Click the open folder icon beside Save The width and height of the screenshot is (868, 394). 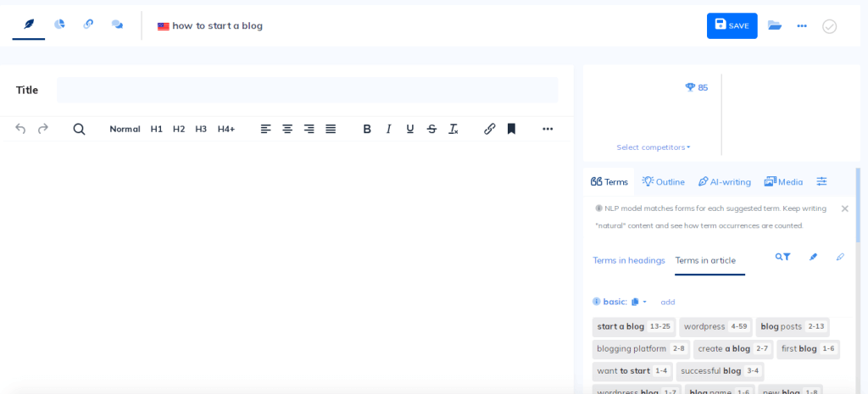[775, 25]
